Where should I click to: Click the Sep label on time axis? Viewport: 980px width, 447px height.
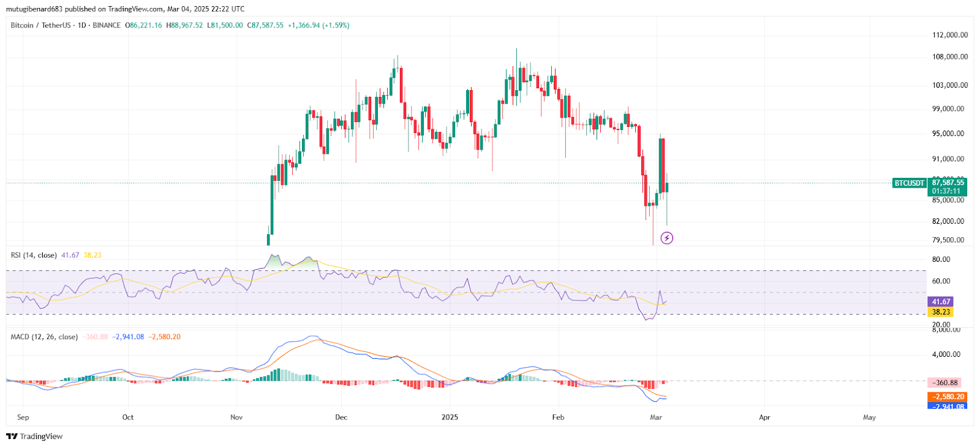click(23, 418)
